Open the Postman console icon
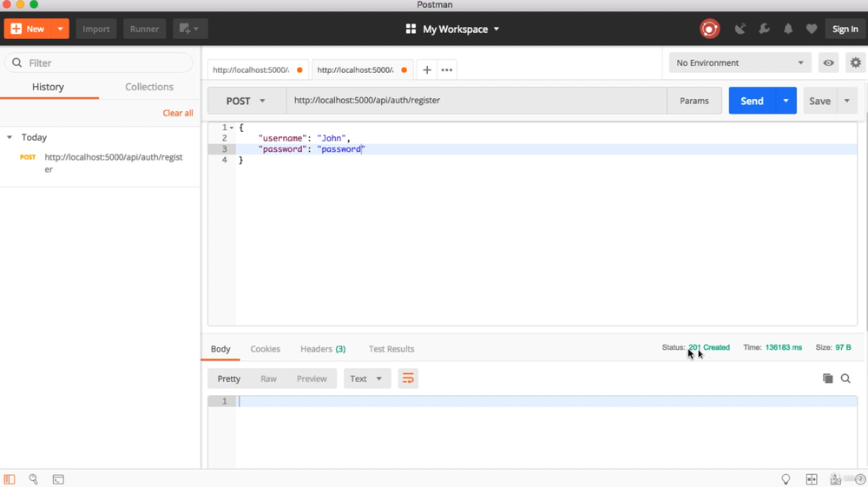Screen dimensions: 868x487 tap(58, 479)
